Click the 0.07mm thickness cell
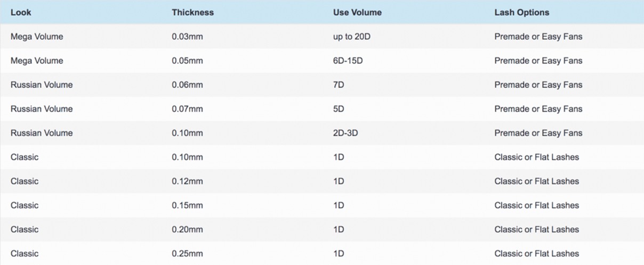 pyautogui.click(x=187, y=109)
